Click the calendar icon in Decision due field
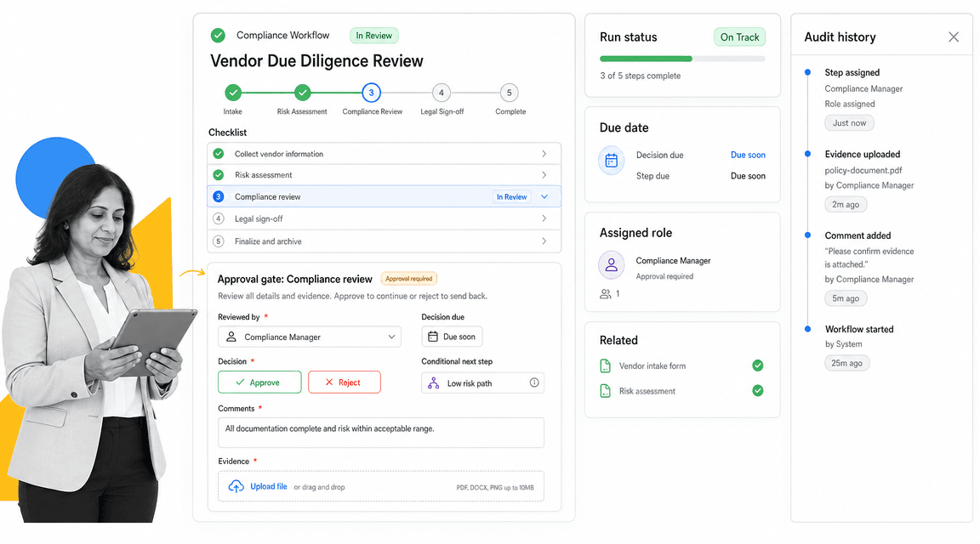 pos(432,337)
